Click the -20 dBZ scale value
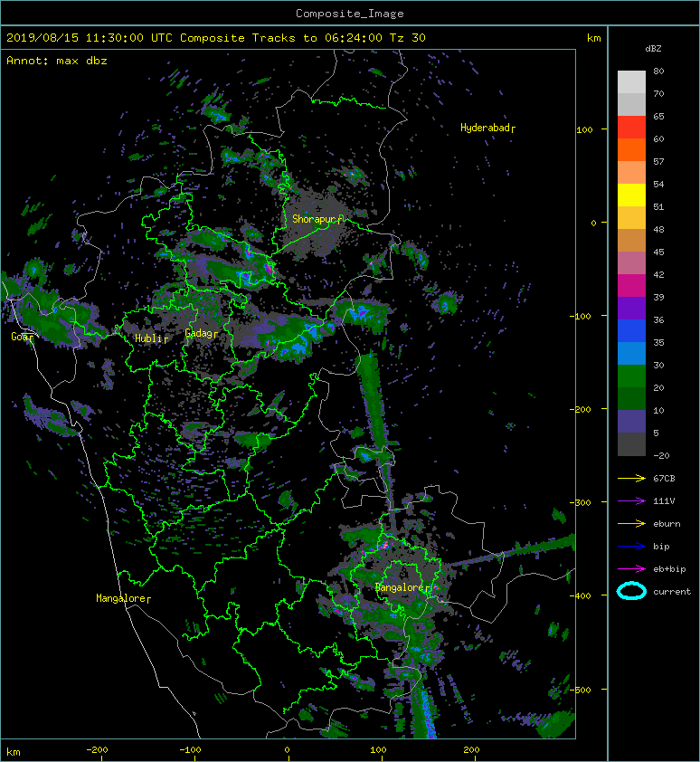 [x=661, y=455]
